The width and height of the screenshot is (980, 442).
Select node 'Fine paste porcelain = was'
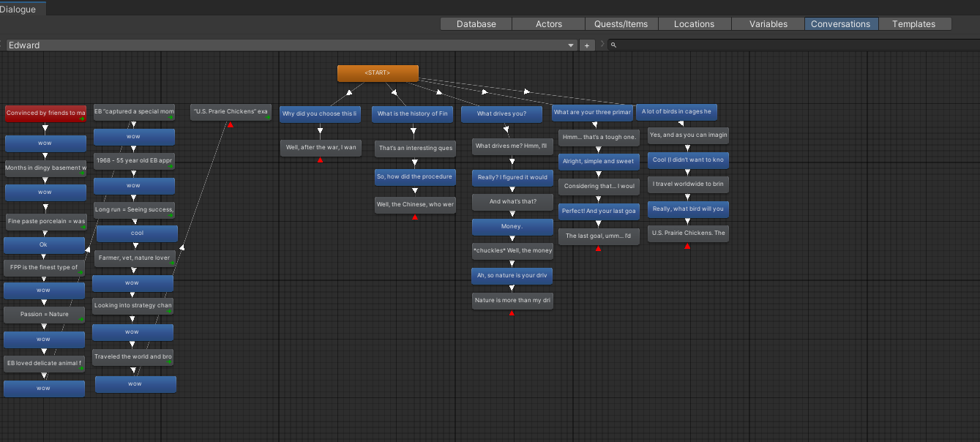(x=45, y=220)
